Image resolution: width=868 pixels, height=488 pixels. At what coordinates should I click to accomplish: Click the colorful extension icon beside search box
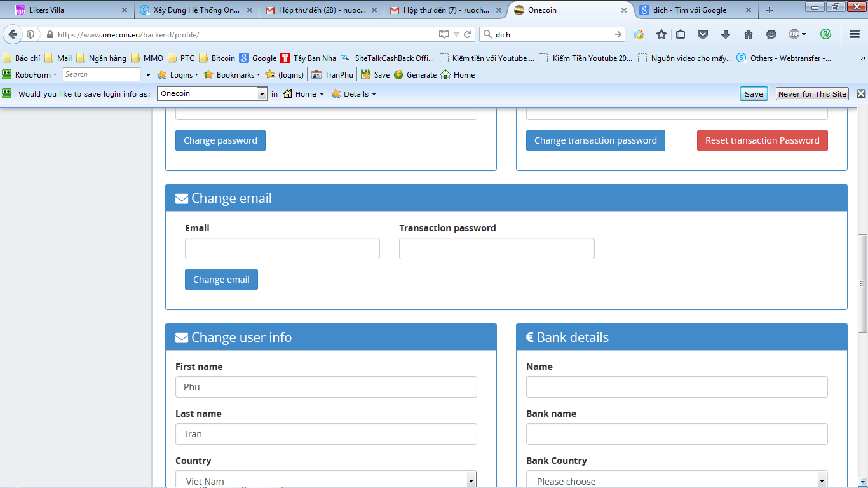click(639, 34)
